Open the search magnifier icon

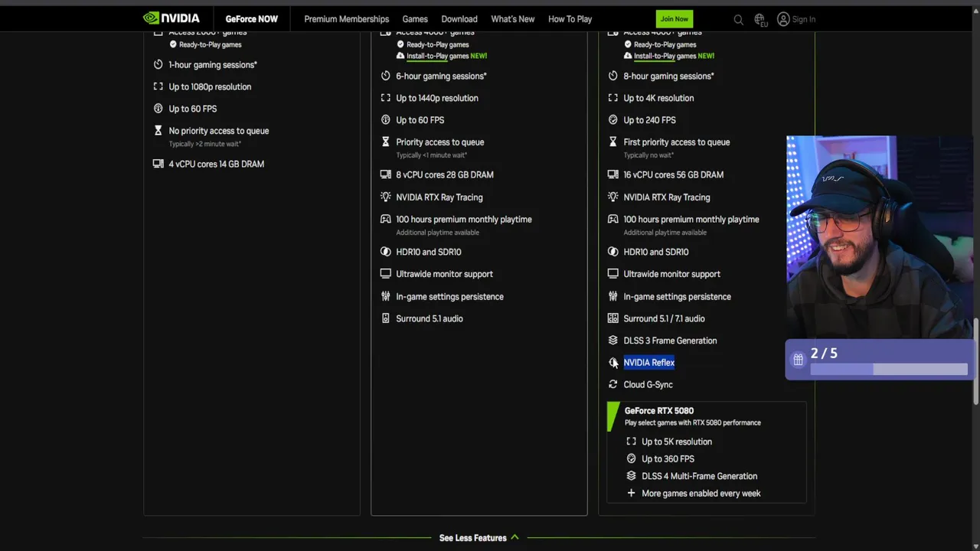pos(738,20)
